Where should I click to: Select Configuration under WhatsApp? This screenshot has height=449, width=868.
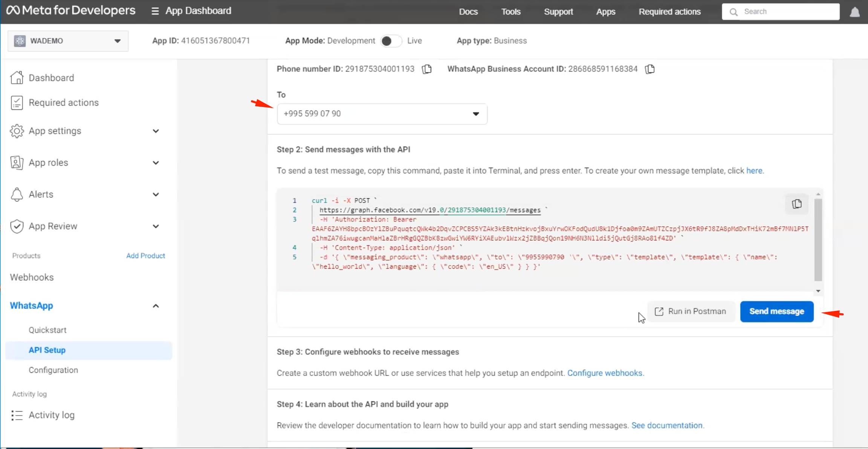click(53, 370)
